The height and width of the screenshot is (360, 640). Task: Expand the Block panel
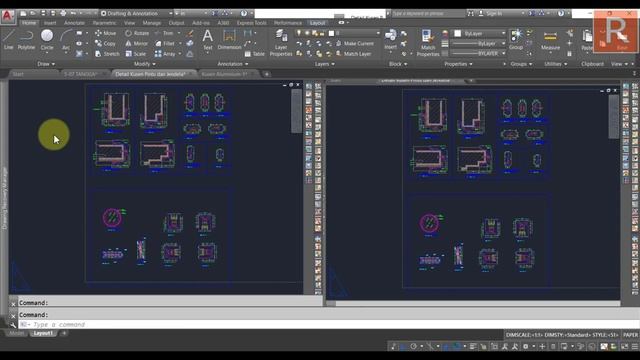(x=398, y=64)
